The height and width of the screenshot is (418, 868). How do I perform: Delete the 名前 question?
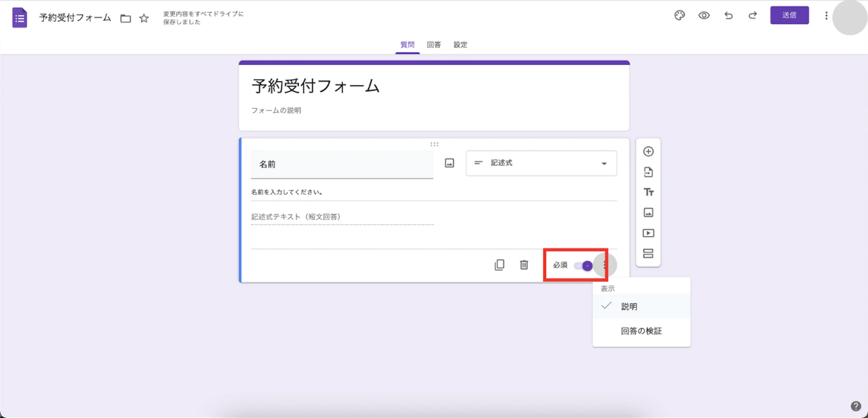pyautogui.click(x=524, y=265)
